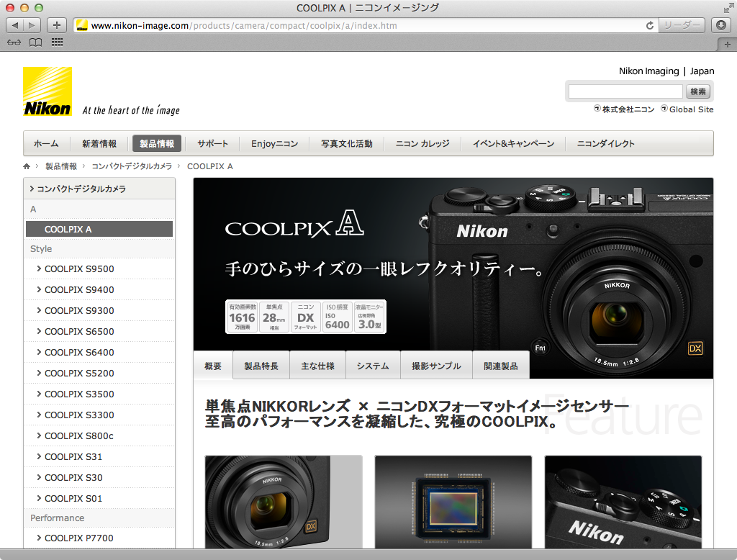Viewport: 737px width, 560px height.
Task: Focus the site search text field
Action: pyautogui.click(x=625, y=91)
